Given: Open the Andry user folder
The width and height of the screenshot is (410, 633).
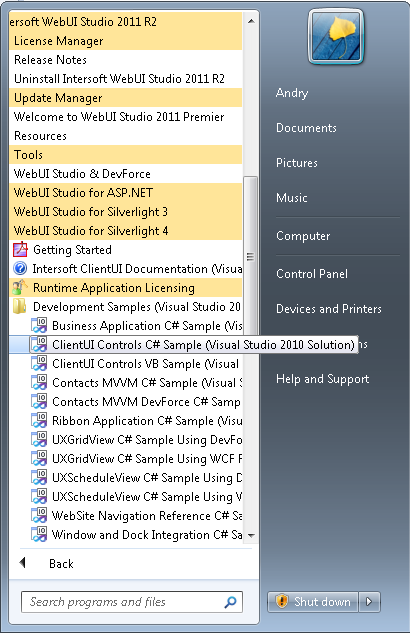Looking at the screenshot, I should [292, 93].
